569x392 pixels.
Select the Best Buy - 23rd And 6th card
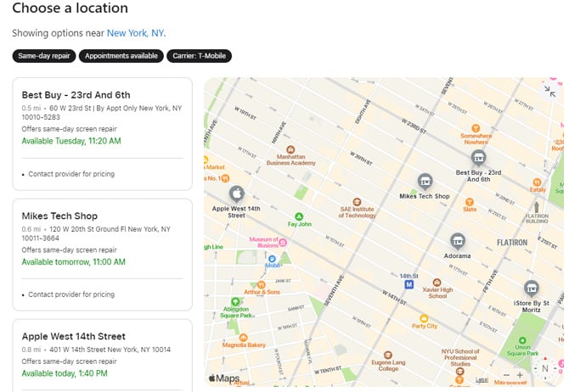(102, 134)
